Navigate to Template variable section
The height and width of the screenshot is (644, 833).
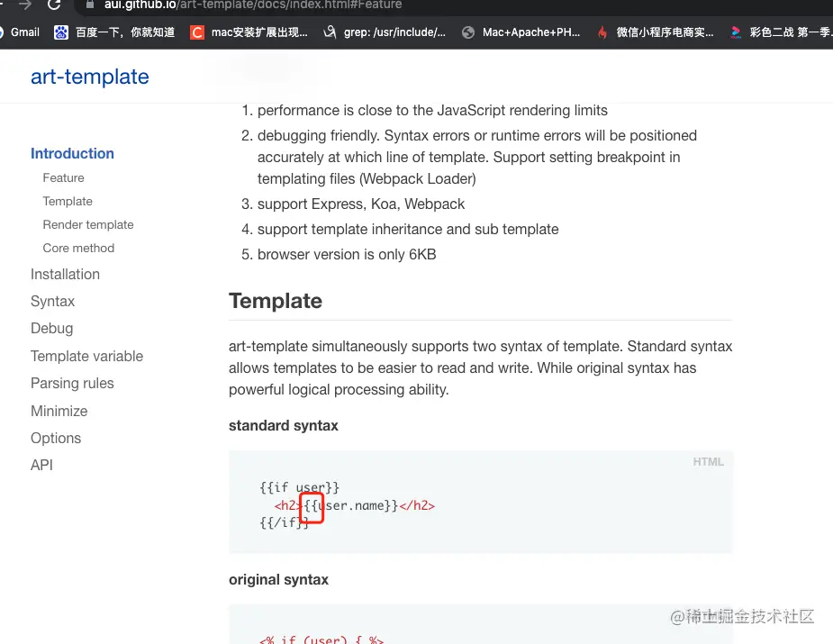[x=86, y=356]
